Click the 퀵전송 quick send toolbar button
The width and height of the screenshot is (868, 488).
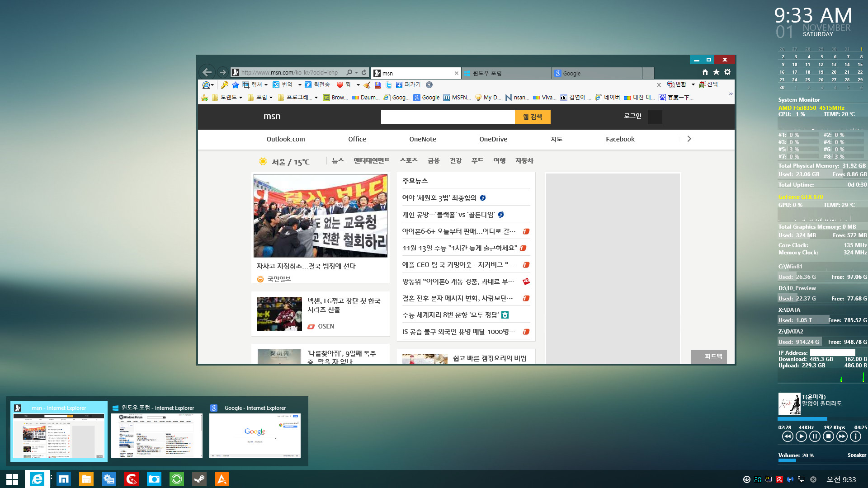[x=317, y=85]
